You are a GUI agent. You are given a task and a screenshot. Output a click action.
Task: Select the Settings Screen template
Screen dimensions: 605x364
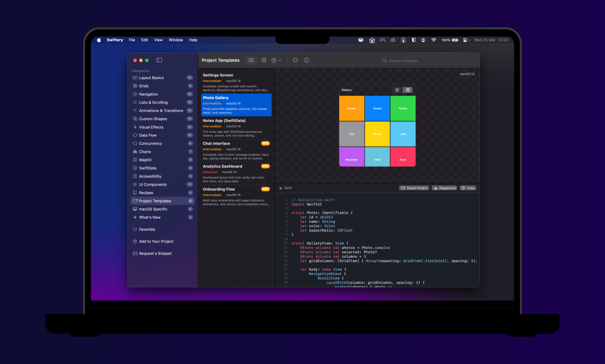[236, 82]
